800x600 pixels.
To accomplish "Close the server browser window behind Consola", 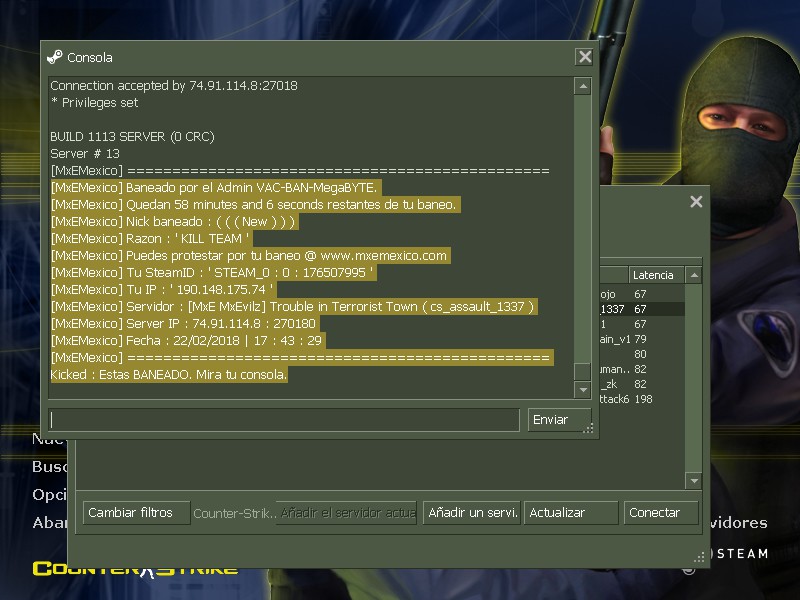I will click(x=696, y=202).
